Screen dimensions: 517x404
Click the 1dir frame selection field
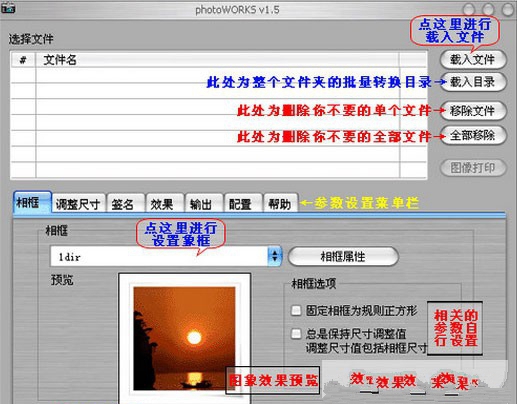159,256
